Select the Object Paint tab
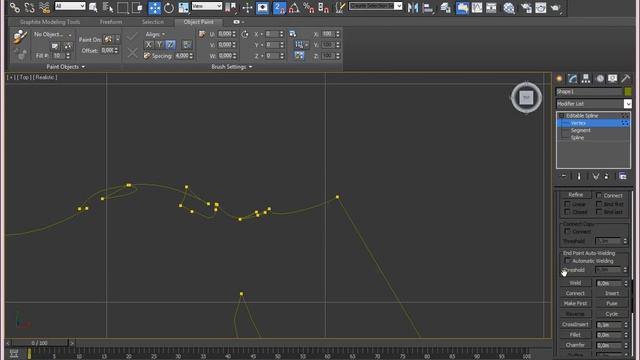This screenshot has height=360, width=640. point(198,22)
